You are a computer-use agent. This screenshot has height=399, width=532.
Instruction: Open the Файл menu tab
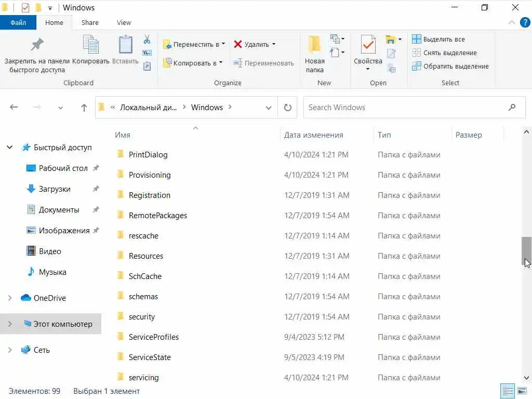click(x=18, y=23)
